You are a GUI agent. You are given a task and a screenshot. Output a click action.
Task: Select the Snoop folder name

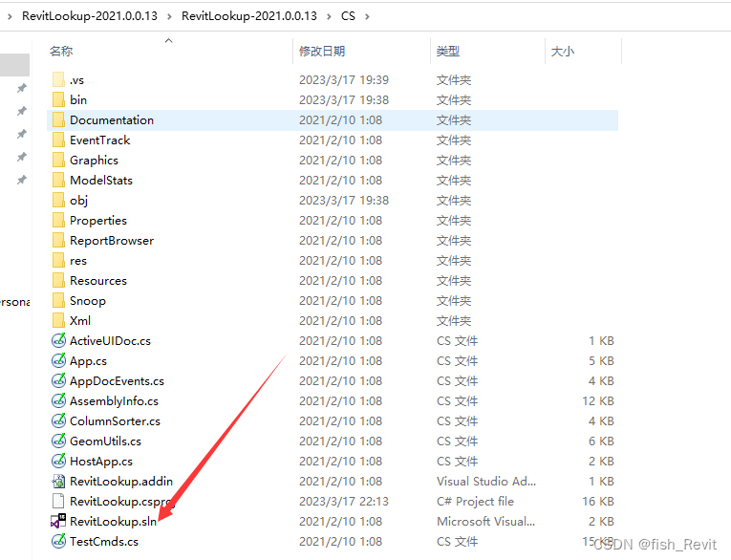point(88,301)
